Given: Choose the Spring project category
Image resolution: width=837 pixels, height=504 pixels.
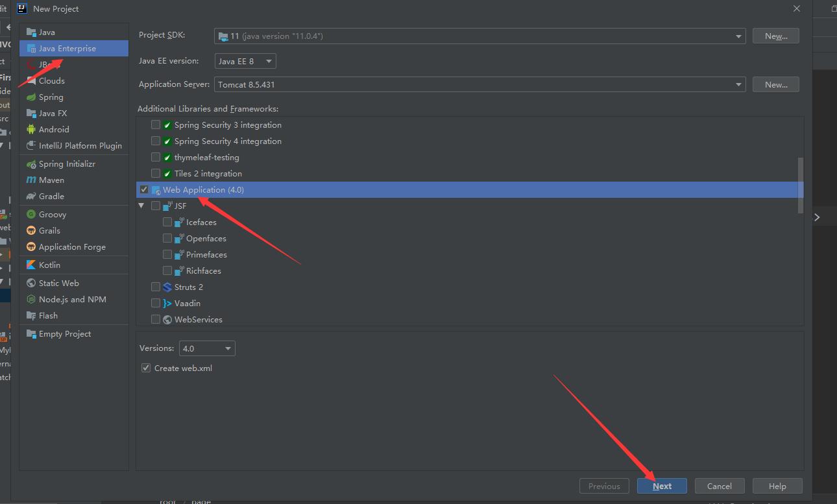Looking at the screenshot, I should 73,97.
